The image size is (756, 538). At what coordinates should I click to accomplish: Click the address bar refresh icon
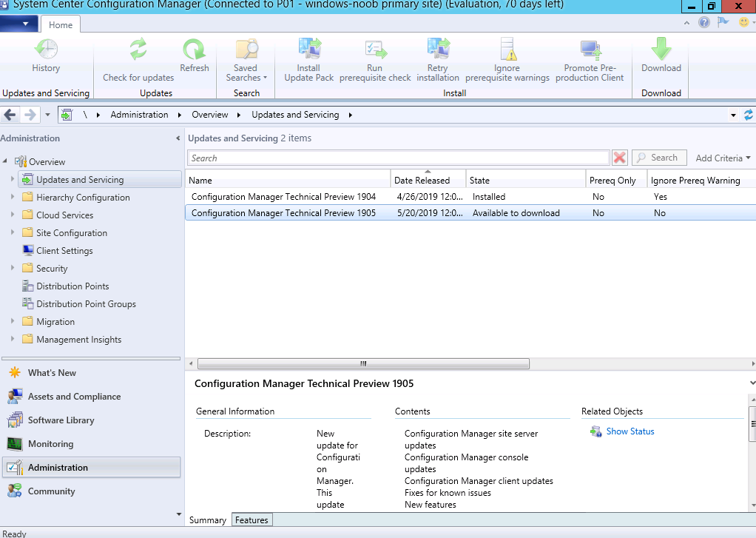(749, 115)
